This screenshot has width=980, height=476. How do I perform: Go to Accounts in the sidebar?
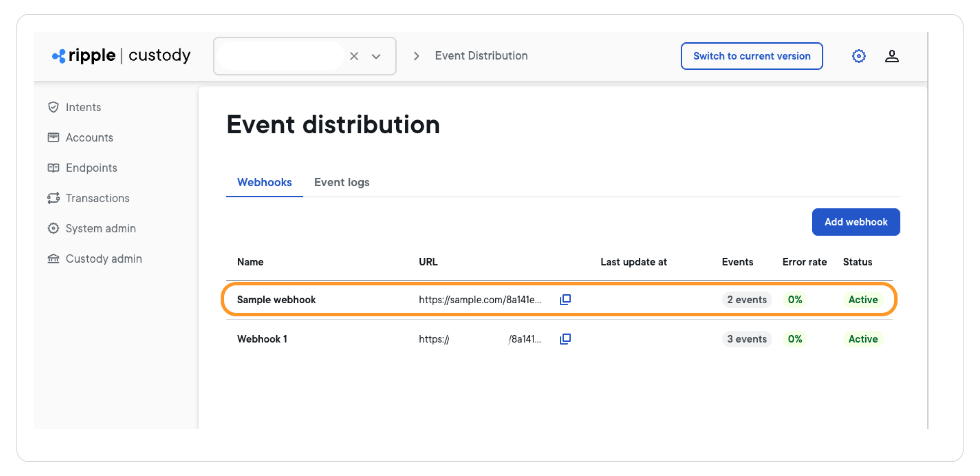pos(89,137)
